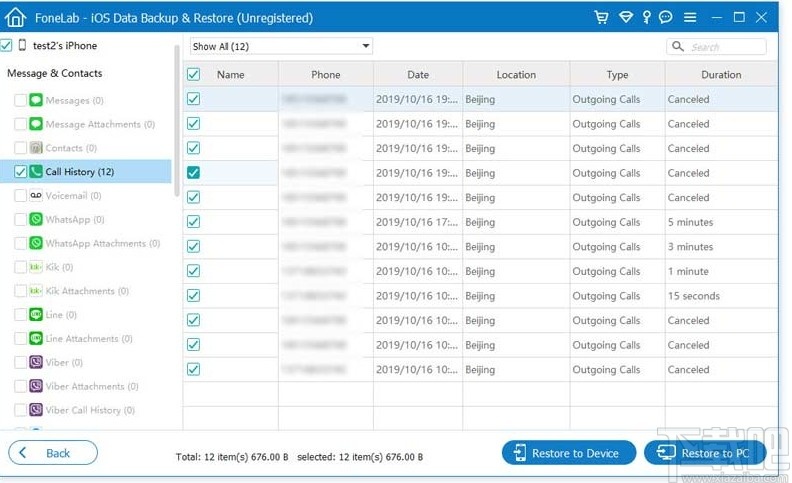Check the Viber (0) checkbox
The image size is (792, 483).
pyautogui.click(x=20, y=362)
